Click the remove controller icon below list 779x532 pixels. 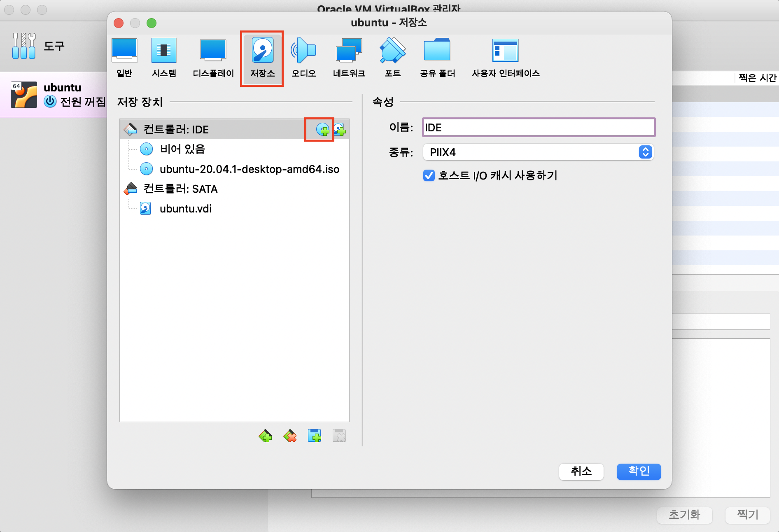click(x=290, y=436)
